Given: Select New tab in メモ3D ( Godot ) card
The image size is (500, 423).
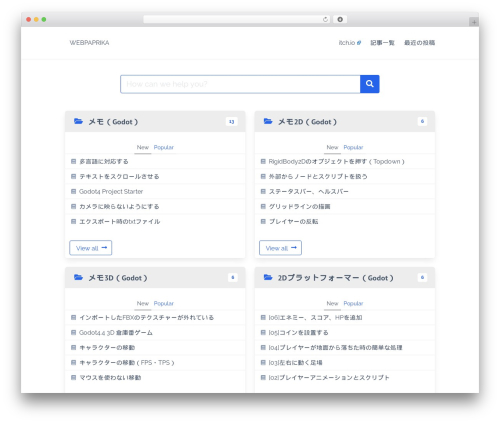Looking at the screenshot, I should 143,303.
